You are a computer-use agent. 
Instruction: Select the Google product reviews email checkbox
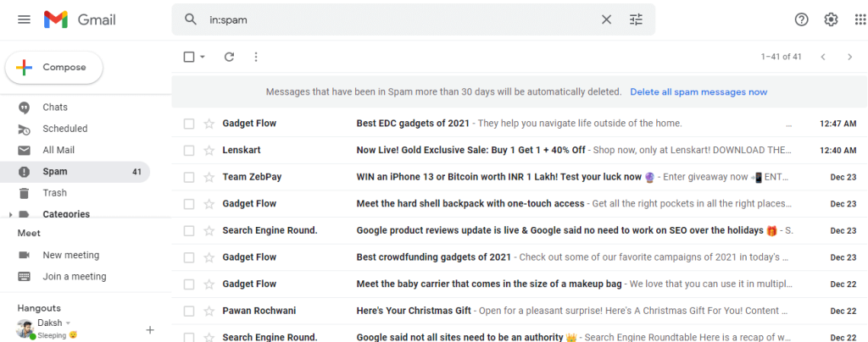189,230
